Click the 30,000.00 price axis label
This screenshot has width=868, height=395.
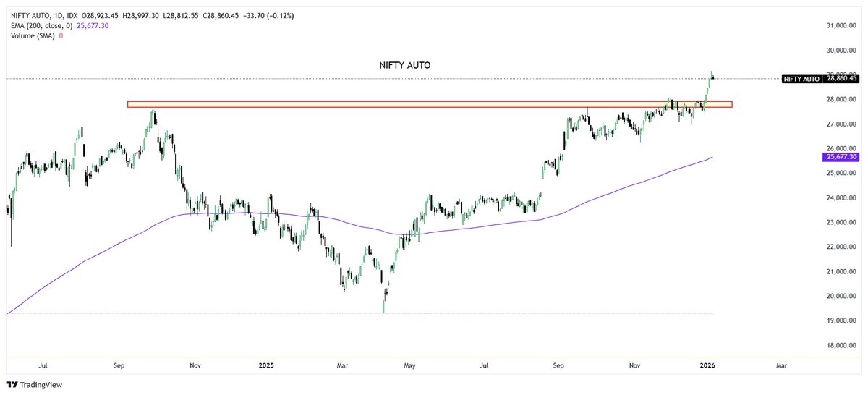[x=841, y=51]
